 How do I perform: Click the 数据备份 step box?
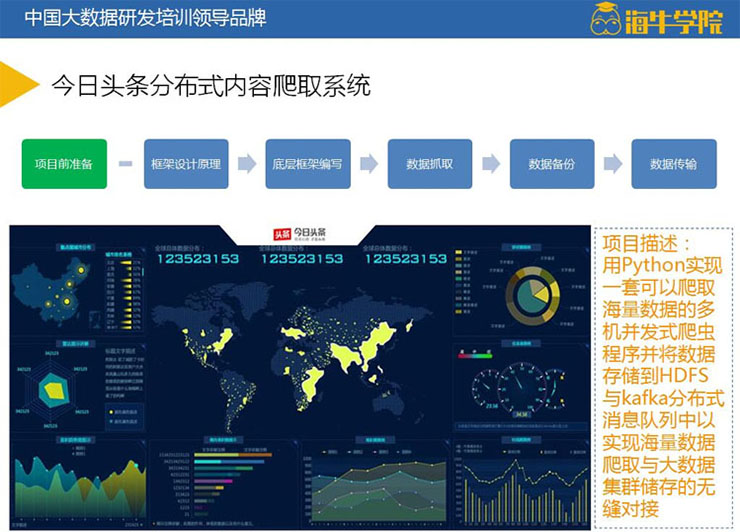(x=552, y=164)
